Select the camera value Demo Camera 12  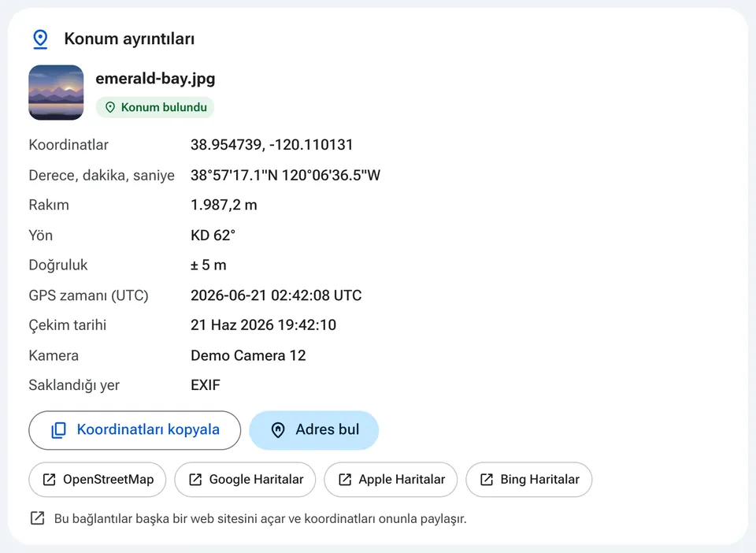pyautogui.click(x=248, y=355)
